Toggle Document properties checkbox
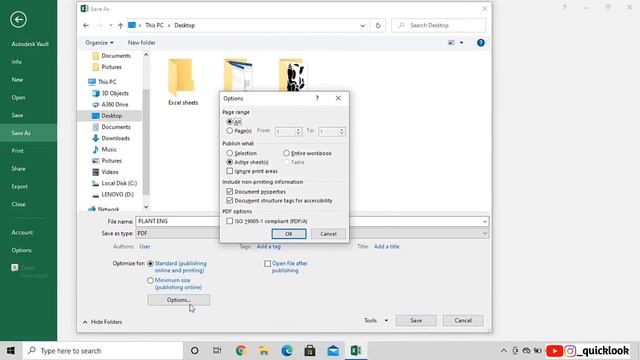 click(x=230, y=191)
